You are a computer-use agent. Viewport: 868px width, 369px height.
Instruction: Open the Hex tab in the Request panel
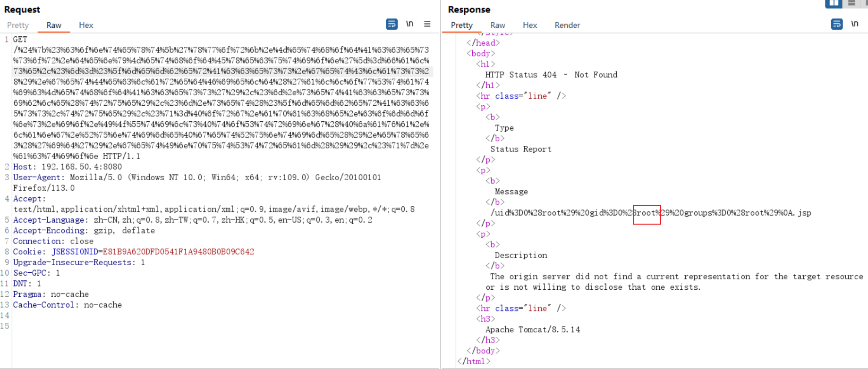pos(86,25)
